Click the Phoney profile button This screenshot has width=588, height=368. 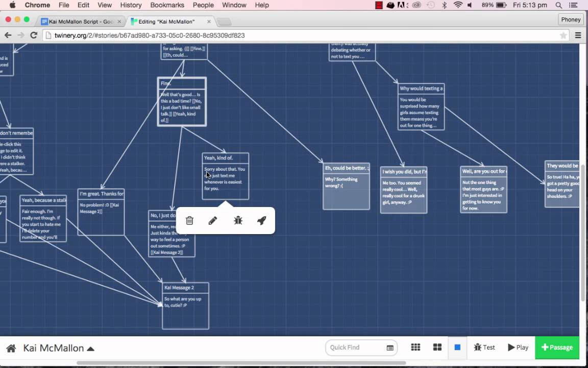(x=571, y=19)
